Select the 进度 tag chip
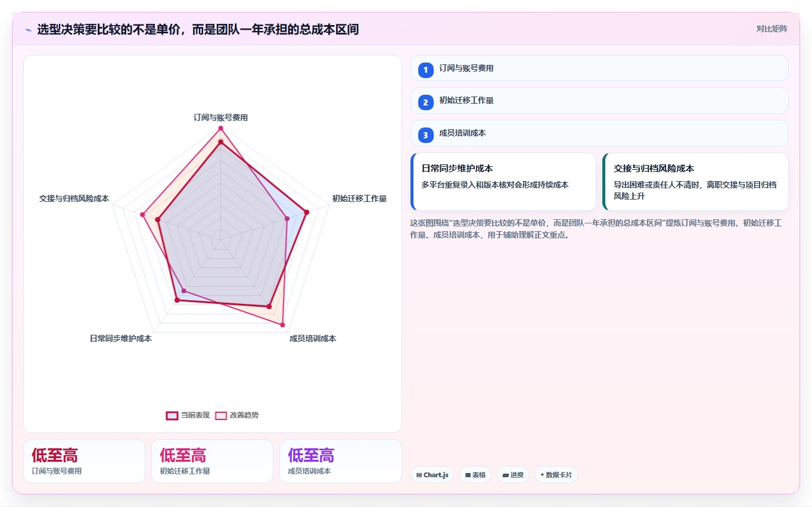The image size is (812, 507). 512,475
